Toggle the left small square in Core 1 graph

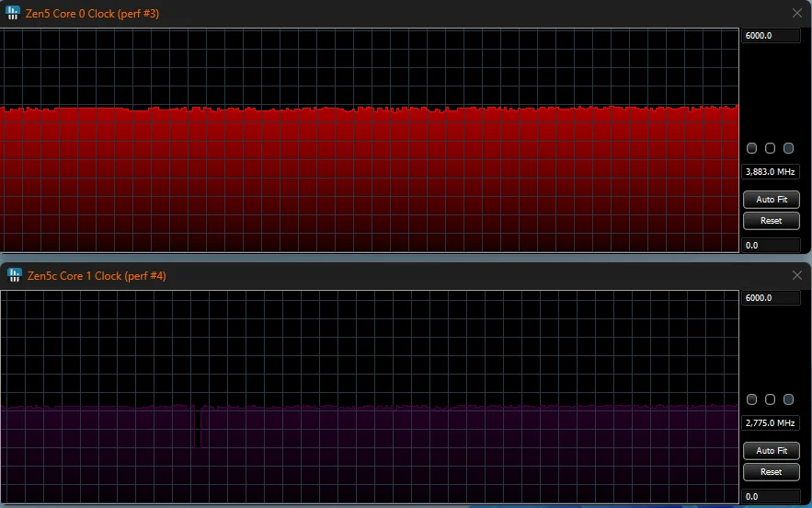click(752, 399)
